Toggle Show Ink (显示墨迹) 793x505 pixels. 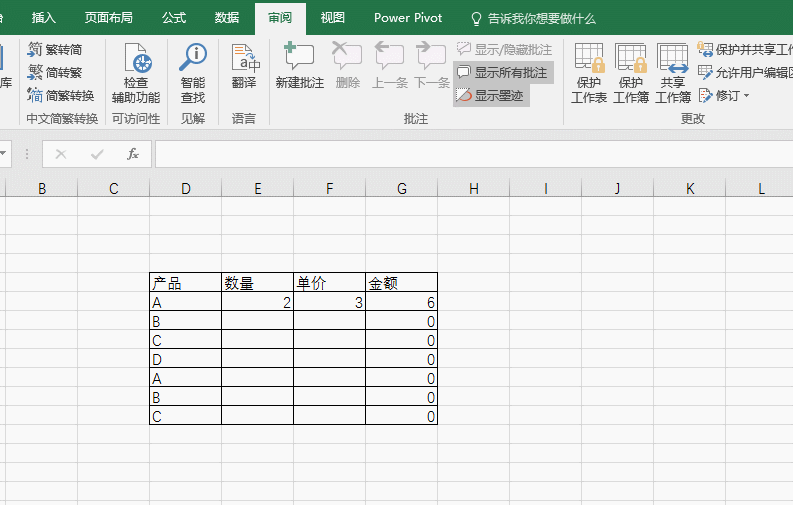click(x=490, y=96)
